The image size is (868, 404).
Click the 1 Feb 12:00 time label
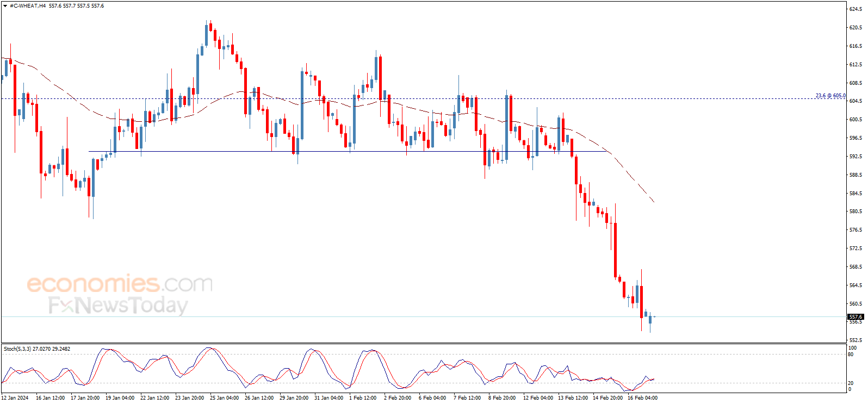coord(363,398)
